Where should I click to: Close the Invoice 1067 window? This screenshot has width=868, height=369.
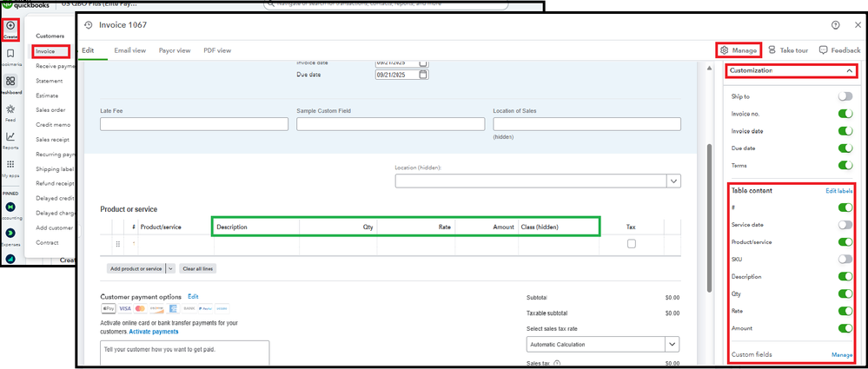tap(858, 25)
